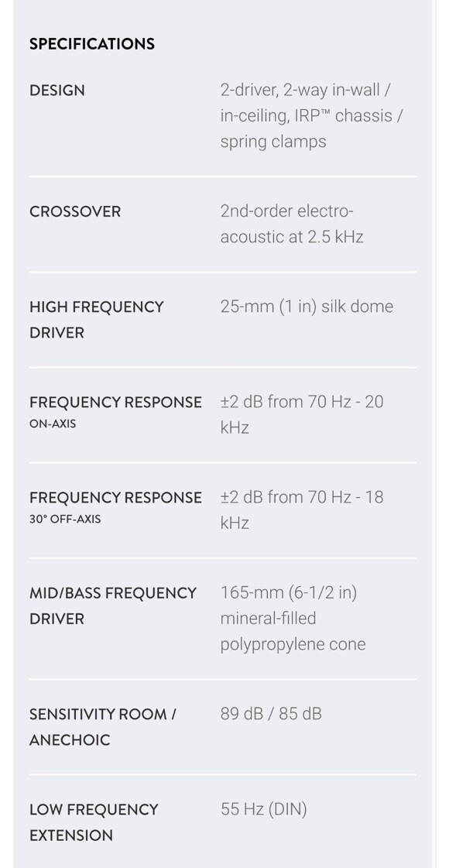
Task: Select the CROSSOVER label
Action: [x=75, y=211]
